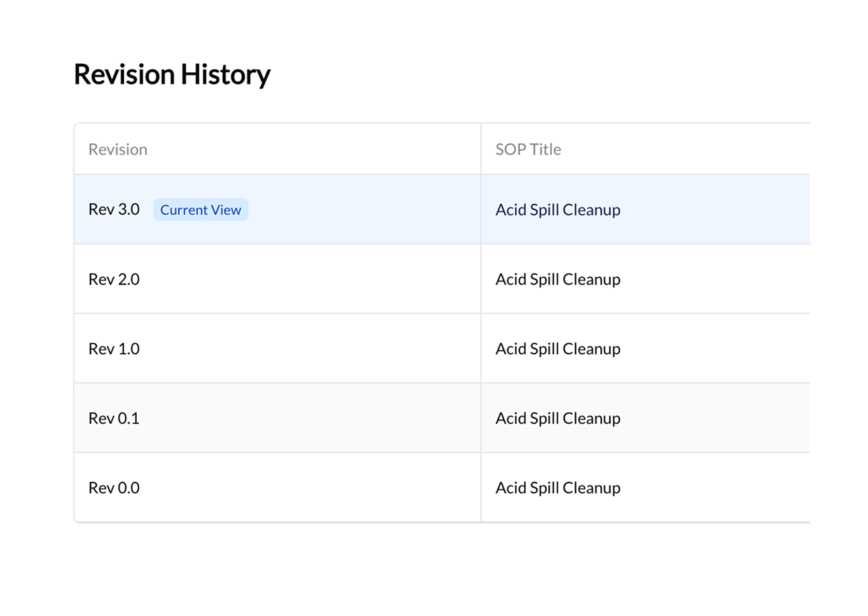Screen dimensions: 868x616
Task: Select the Rev 2.0 revision cell
Action: (x=278, y=279)
